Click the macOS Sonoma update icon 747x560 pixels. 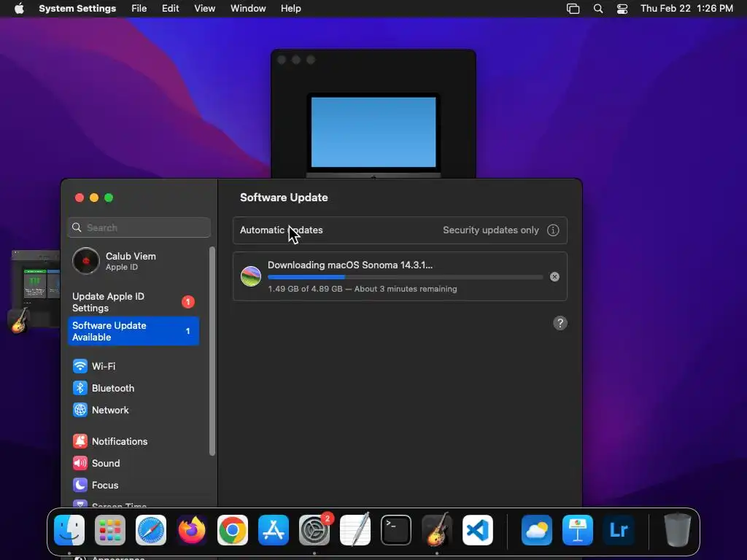tap(251, 276)
